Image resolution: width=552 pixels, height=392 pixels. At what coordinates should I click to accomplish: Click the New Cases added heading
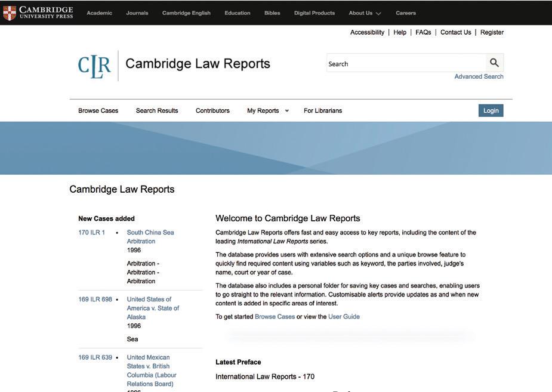[x=106, y=218]
